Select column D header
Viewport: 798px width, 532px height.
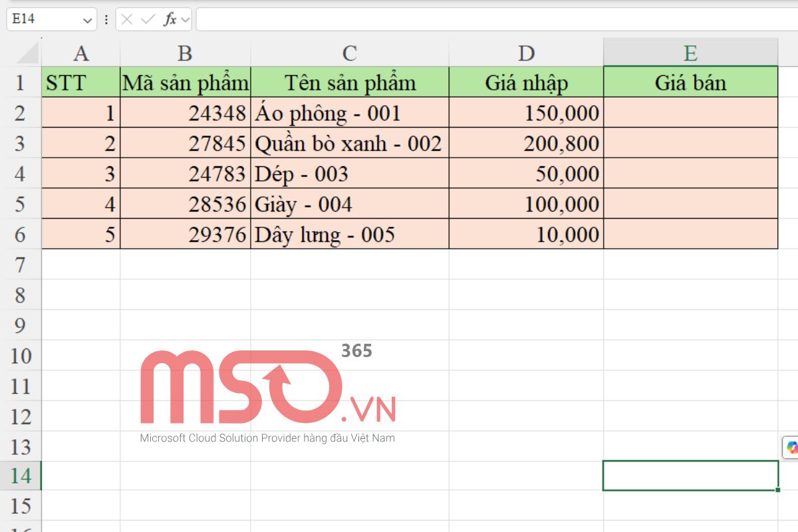[x=526, y=53]
